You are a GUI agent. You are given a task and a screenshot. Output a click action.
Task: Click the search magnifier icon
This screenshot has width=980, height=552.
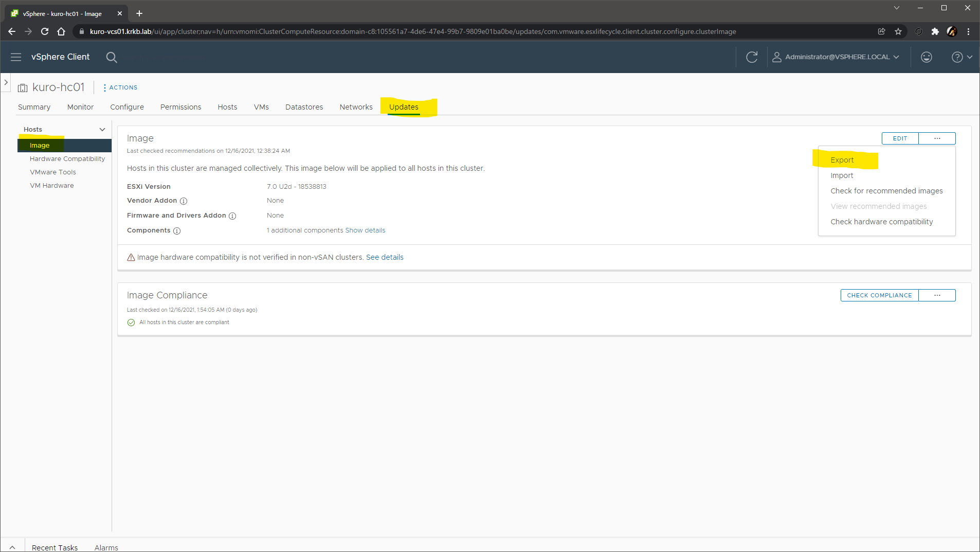click(112, 57)
